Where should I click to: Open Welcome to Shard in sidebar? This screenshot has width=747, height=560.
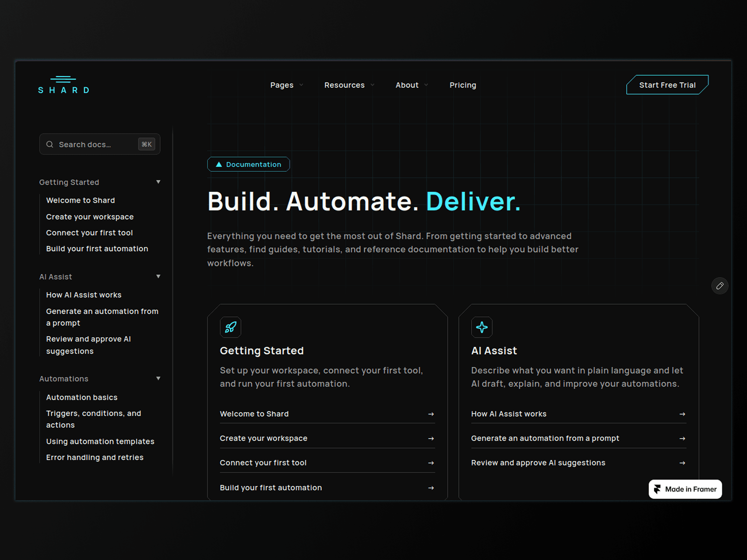pyautogui.click(x=80, y=200)
